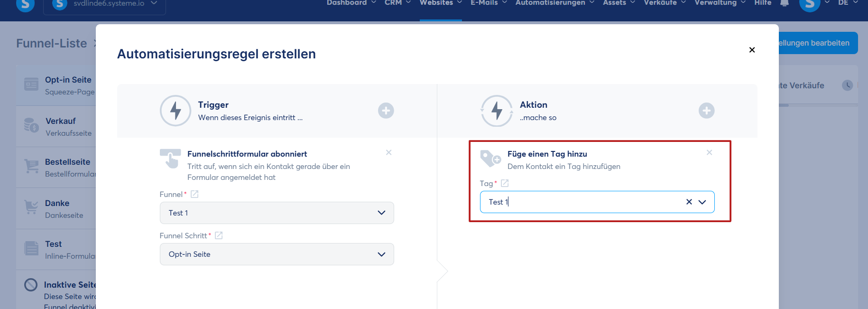Open the Automatisierungen menu
Image resolution: width=868 pixels, height=309 pixels.
[554, 3]
